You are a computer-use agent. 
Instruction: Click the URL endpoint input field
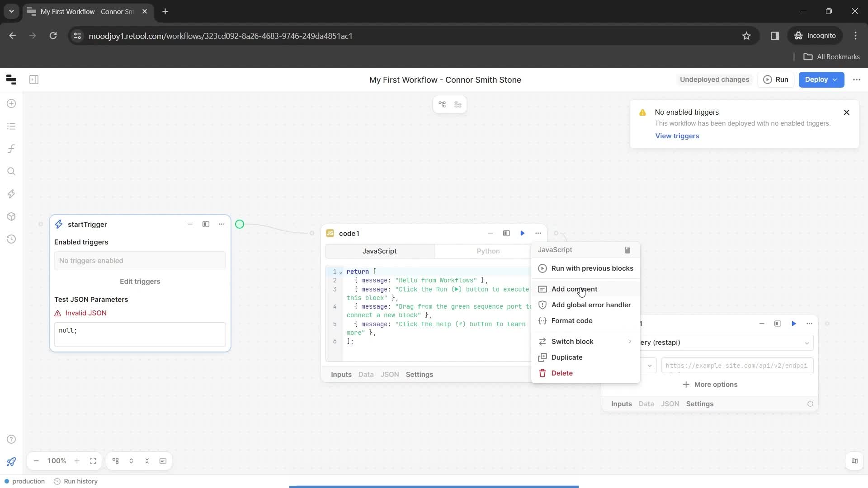click(x=737, y=366)
